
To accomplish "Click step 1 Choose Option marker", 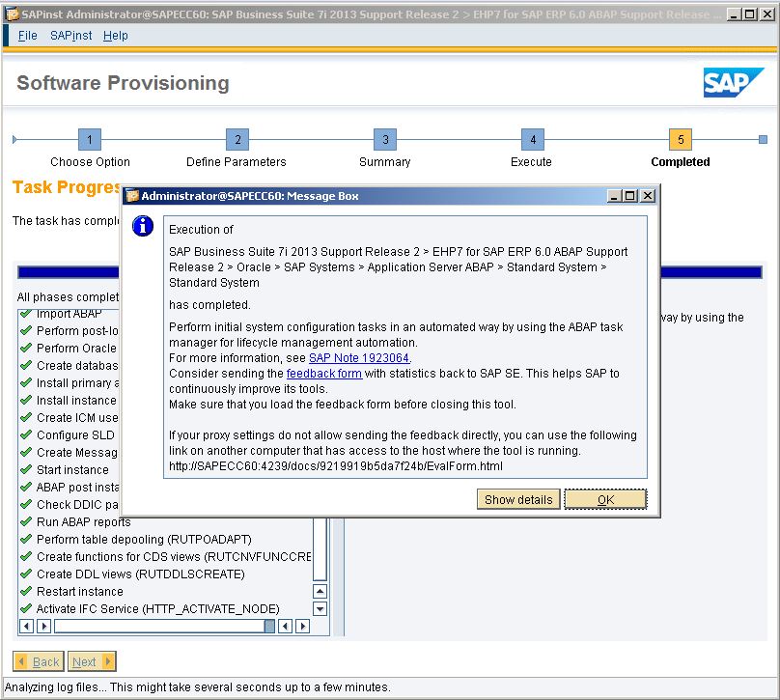I will [90, 139].
